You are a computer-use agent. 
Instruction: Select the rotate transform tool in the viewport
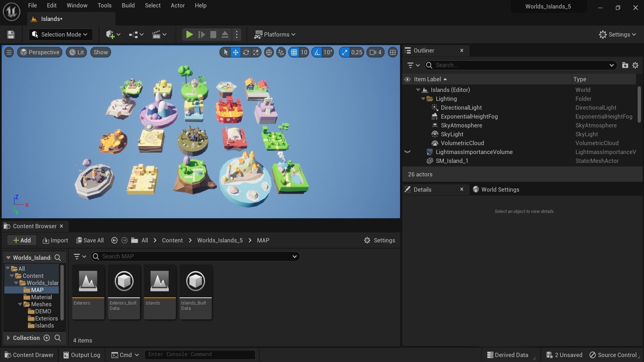coord(246,52)
